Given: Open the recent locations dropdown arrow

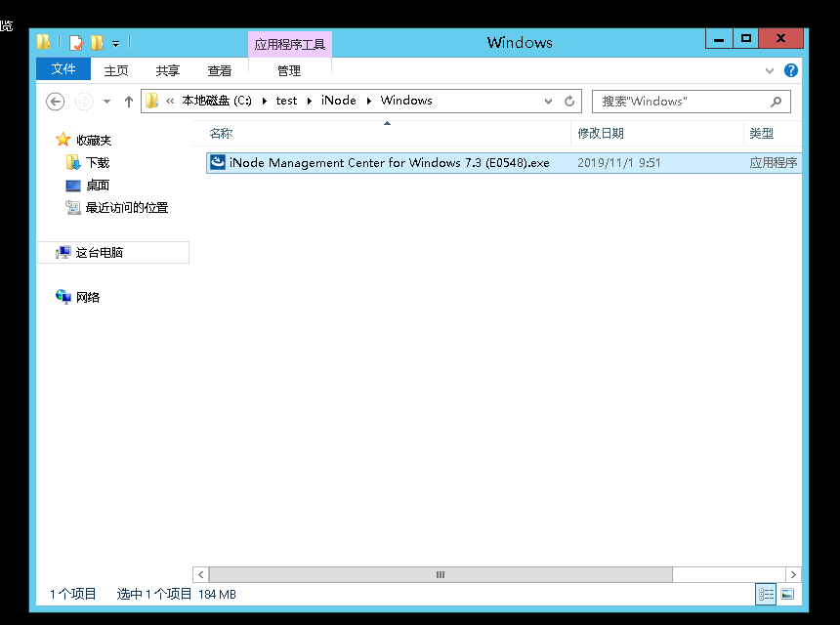Looking at the screenshot, I should pyautogui.click(x=106, y=102).
